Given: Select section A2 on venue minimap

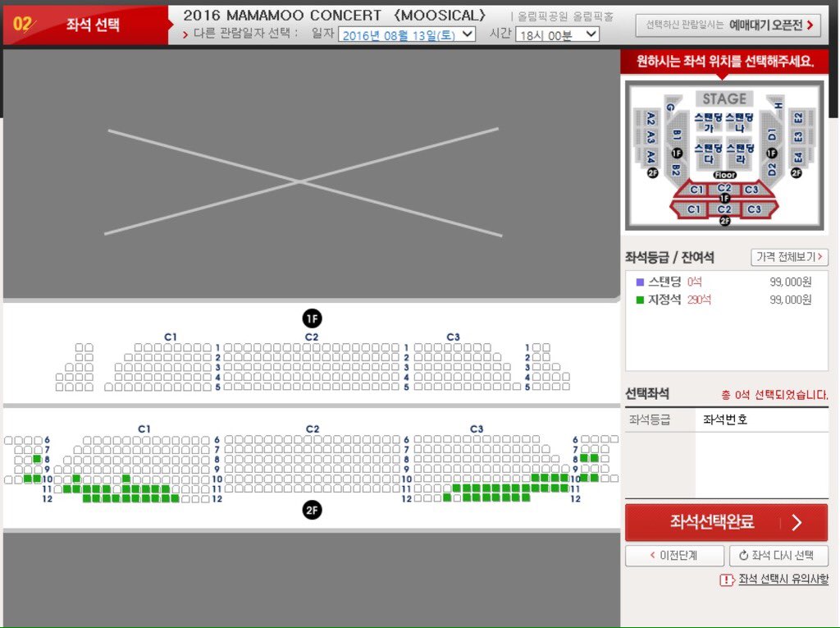Looking at the screenshot, I should coord(651,118).
